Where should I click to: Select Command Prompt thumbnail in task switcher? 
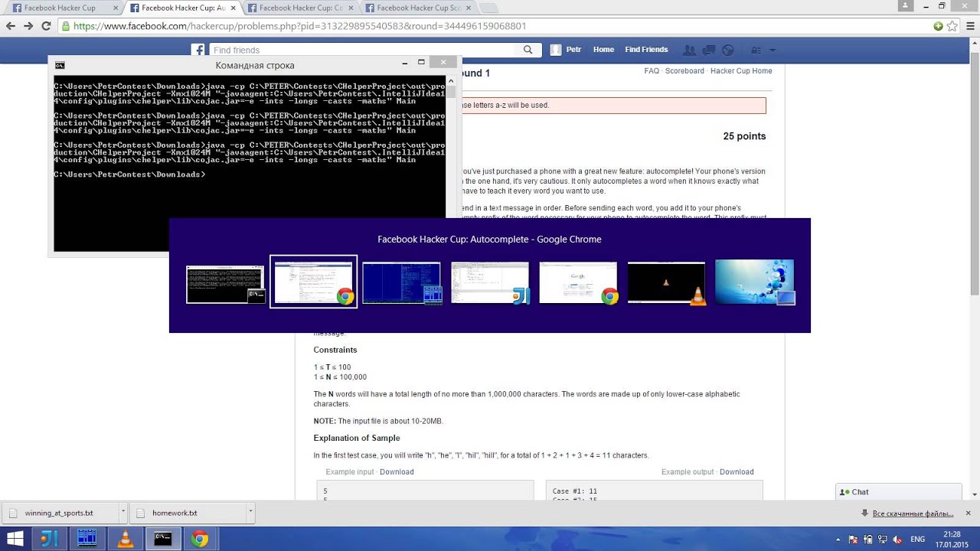[x=225, y=285]
